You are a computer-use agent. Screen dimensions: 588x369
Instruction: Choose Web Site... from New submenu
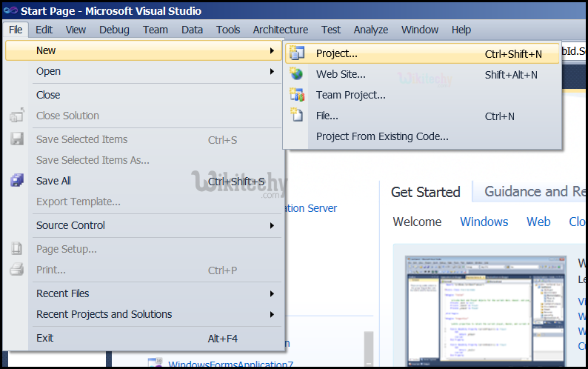(x=422, y=74)
